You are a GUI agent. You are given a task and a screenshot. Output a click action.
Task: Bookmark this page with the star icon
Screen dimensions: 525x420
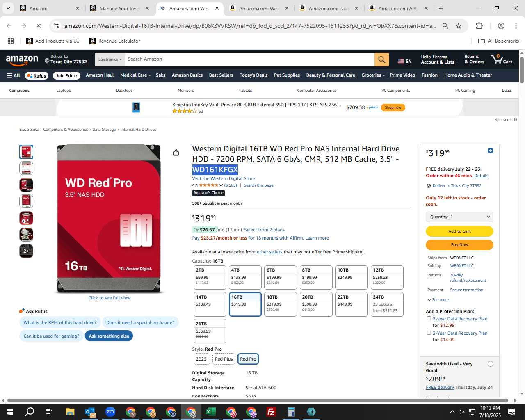coord(459,26)
